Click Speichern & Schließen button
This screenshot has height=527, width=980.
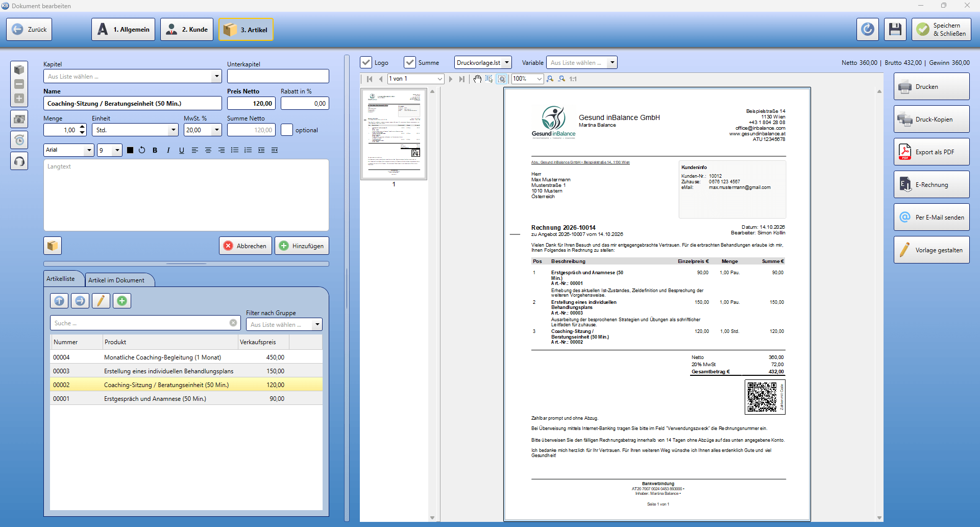[942, 30]
